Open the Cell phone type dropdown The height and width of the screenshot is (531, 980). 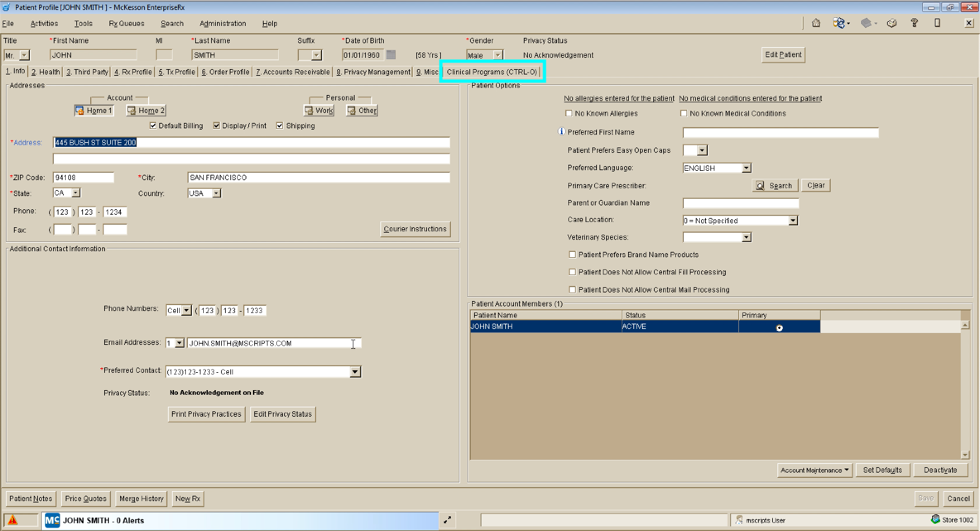(x=187, y=310)
